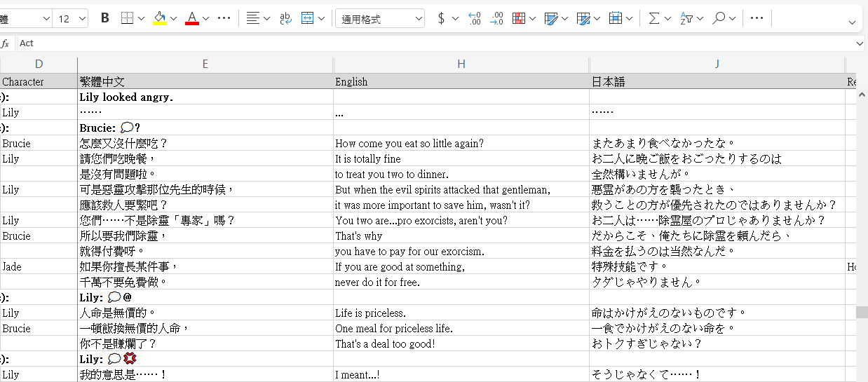Toggle wrap text
Viewport: 868px width, 382px height.
285,18
